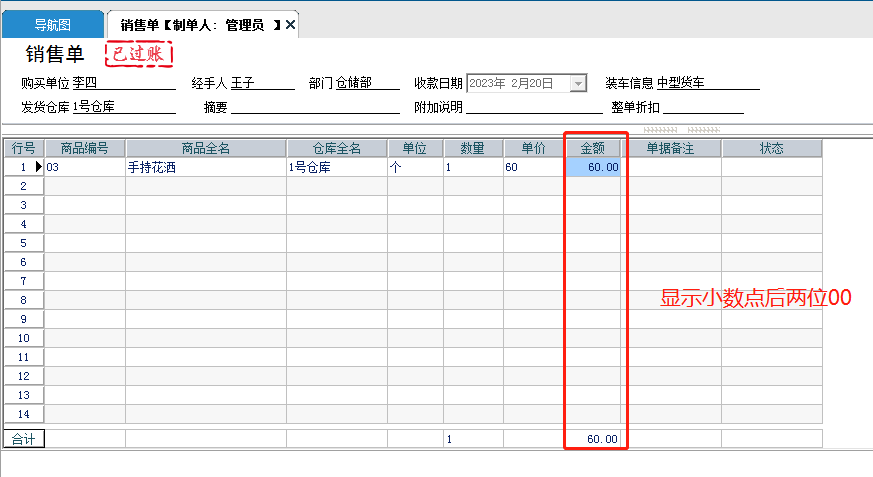Viewport: 873px width, 477px height.
Task: Click the 单位 column header
Action: pos(415,149)
